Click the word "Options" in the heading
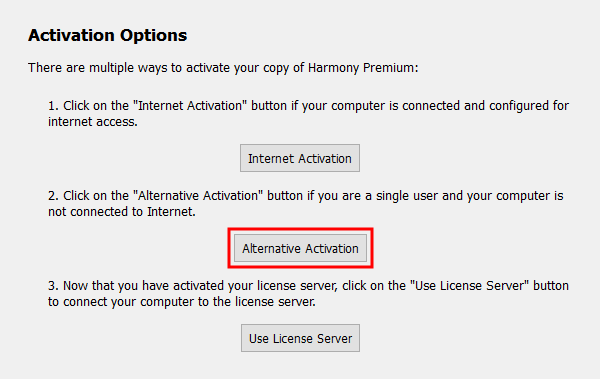This screenshot has width=600, height=379. point(153,36)
